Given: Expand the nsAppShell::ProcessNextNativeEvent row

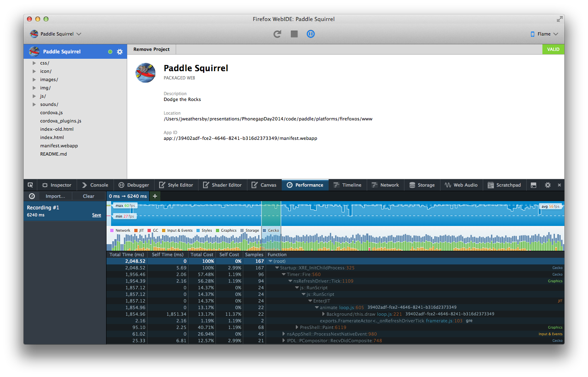Looking at the screenshot, I should tap(283, 334).
